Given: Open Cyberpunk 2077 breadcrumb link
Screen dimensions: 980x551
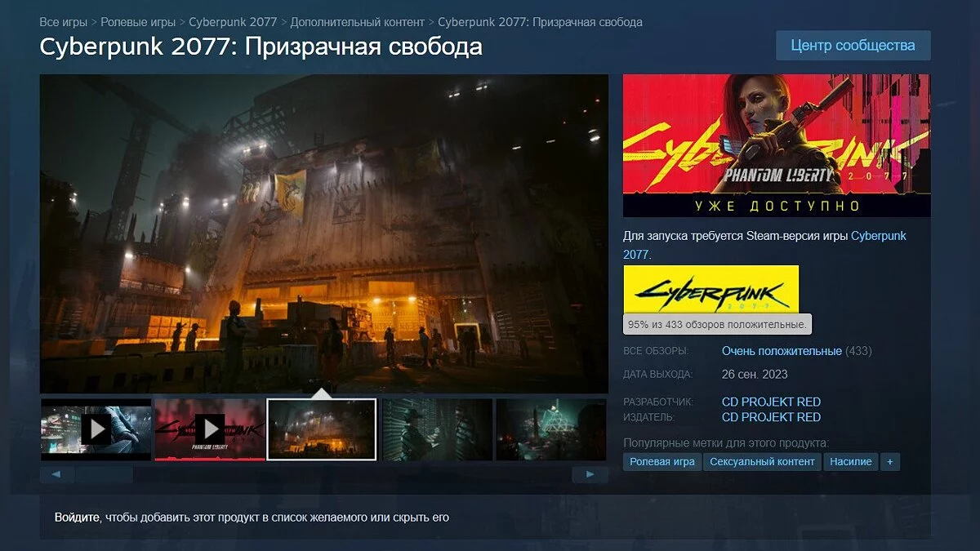Looking at the screenshot, I should (233, 22).
